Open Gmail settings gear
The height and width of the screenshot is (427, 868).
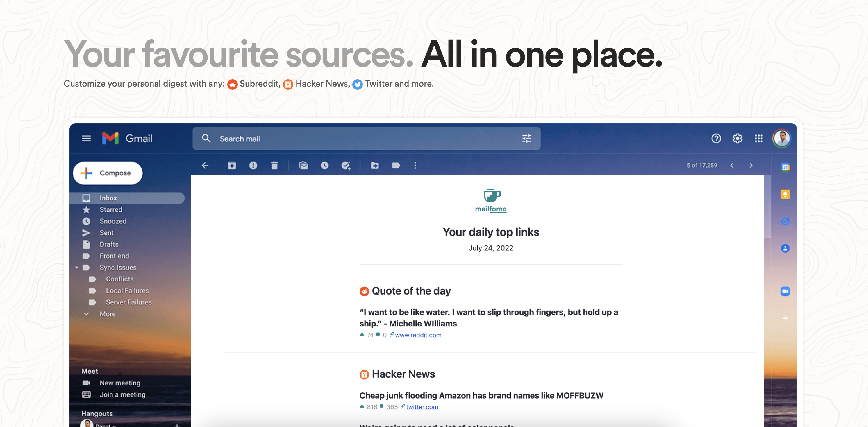click(x=737, y=138)
